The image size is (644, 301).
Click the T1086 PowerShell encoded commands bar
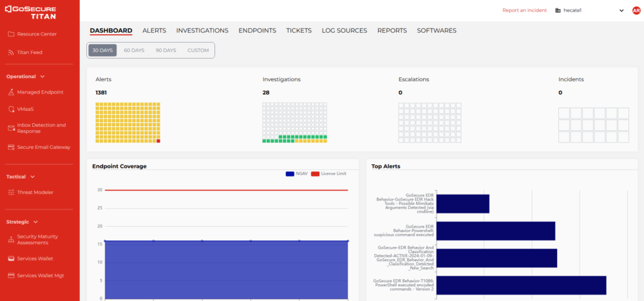click(521, 286)
